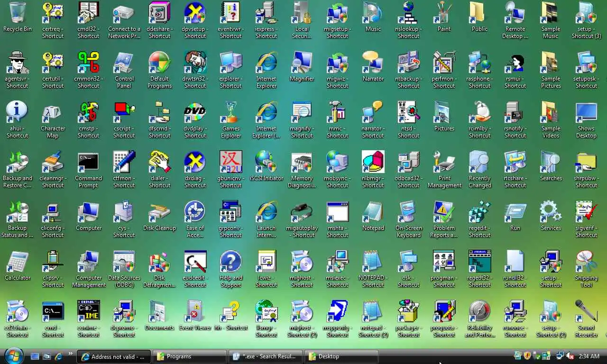Open the Memory Diagnostics icon
The width and height of the screenshot is (607, 364).
302,162
